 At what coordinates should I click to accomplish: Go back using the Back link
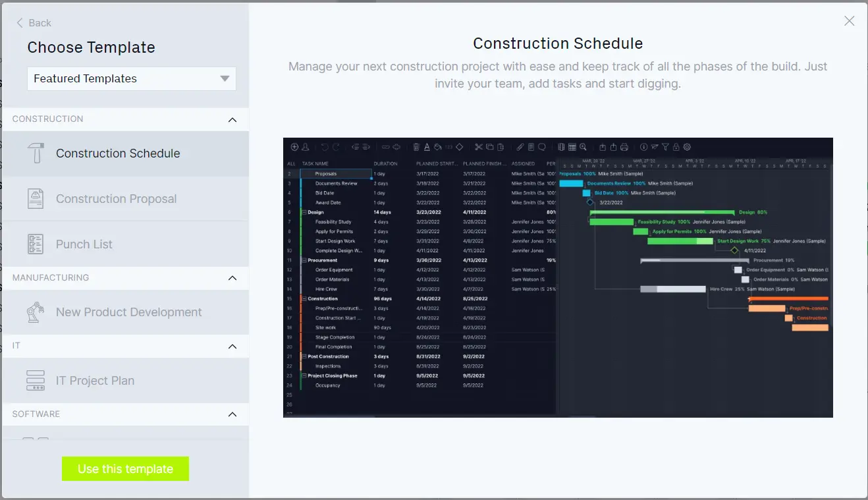[x=34, y=23]
